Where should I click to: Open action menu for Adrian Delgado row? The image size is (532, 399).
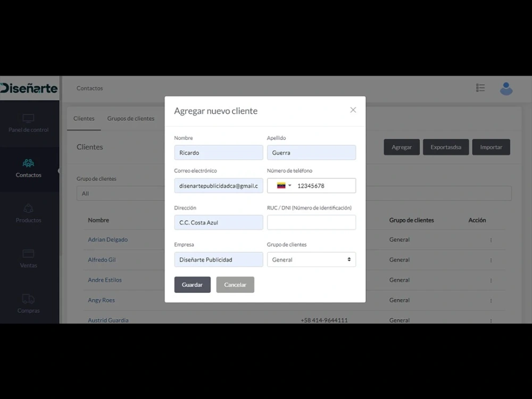491,240
